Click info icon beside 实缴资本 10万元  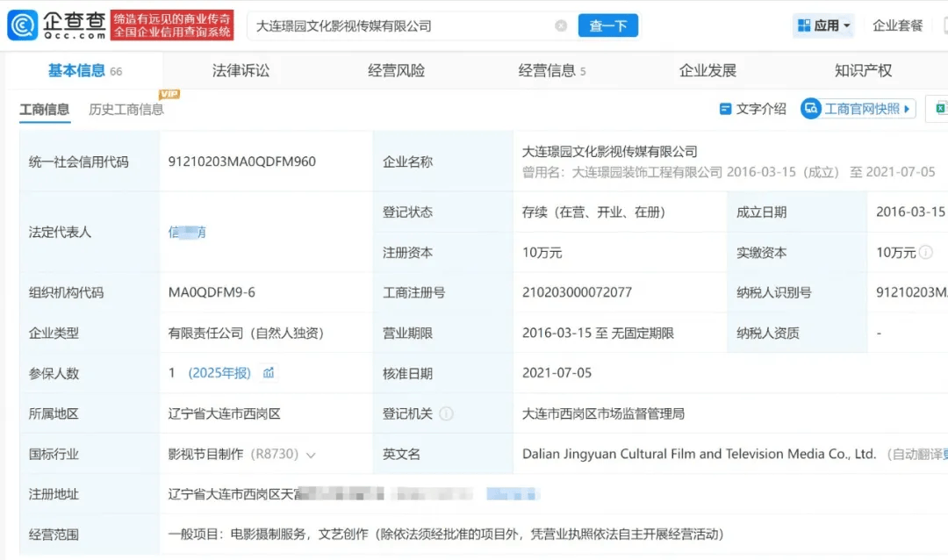coord(926,252)
